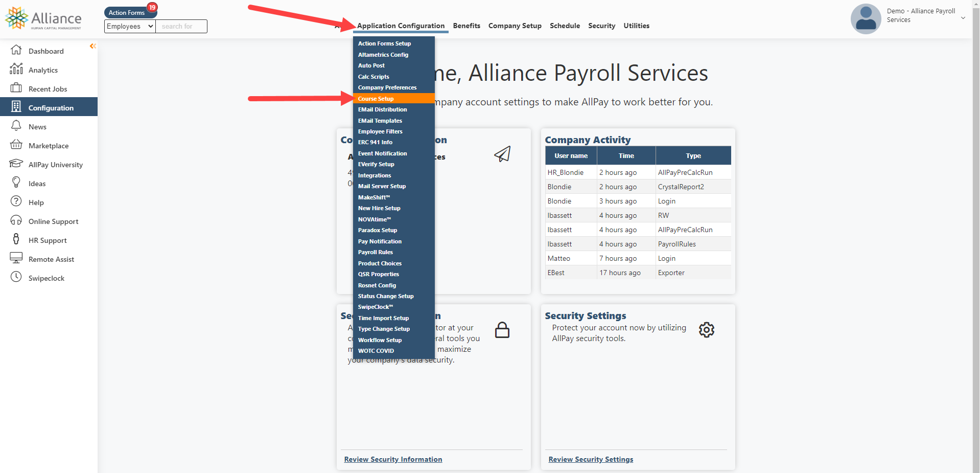Open NOVAtime menu entry

click(x=394, y=219)
